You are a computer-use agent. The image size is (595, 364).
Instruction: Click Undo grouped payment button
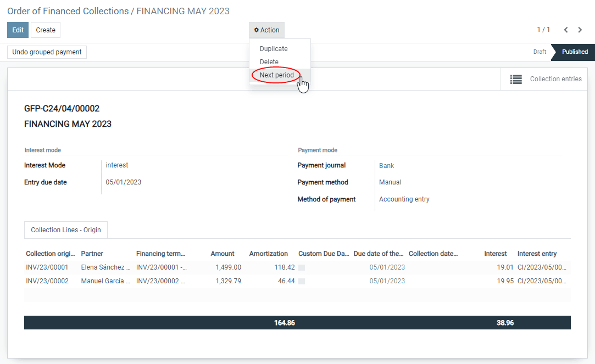(47, 52)
